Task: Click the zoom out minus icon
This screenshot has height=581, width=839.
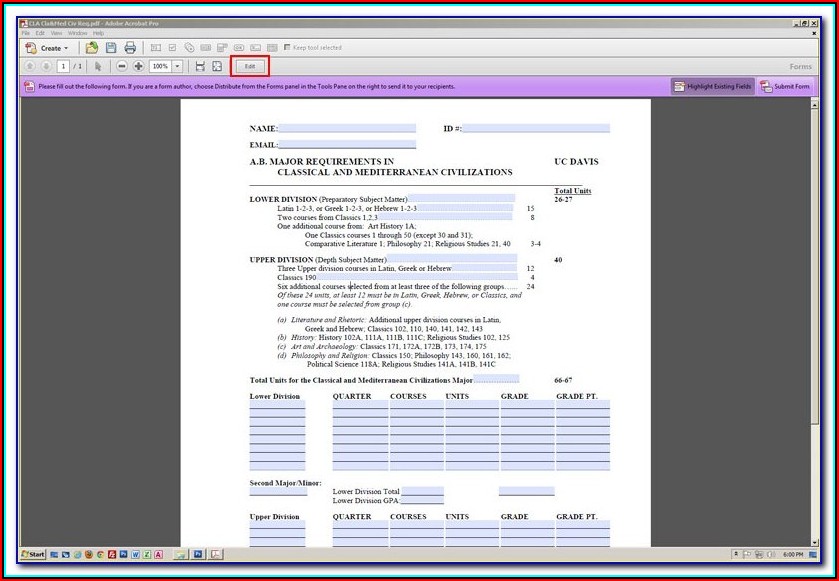Action: pos(122,66)
